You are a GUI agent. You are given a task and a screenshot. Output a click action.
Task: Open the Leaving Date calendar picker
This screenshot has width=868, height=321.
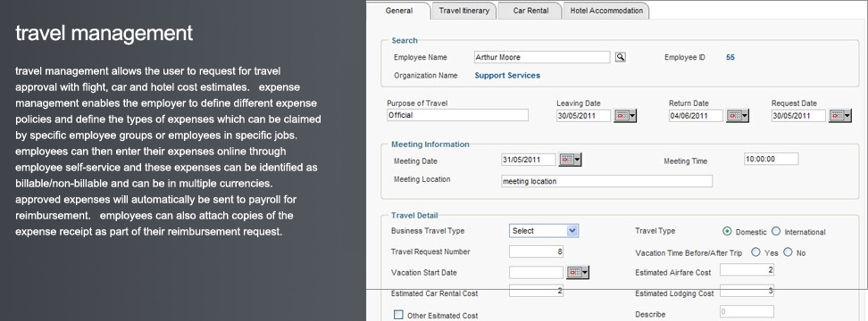625,116
